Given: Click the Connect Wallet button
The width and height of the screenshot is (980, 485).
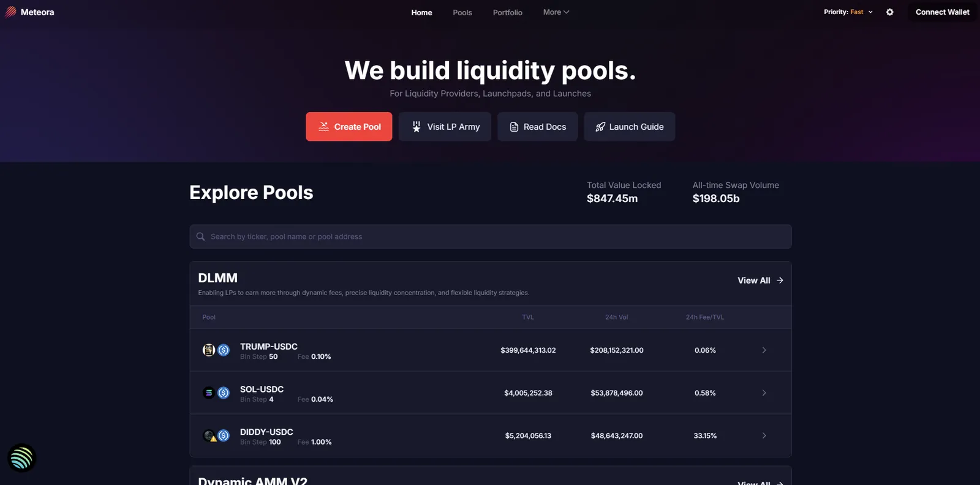Looking at the screenshot, I should click(942, 12).
